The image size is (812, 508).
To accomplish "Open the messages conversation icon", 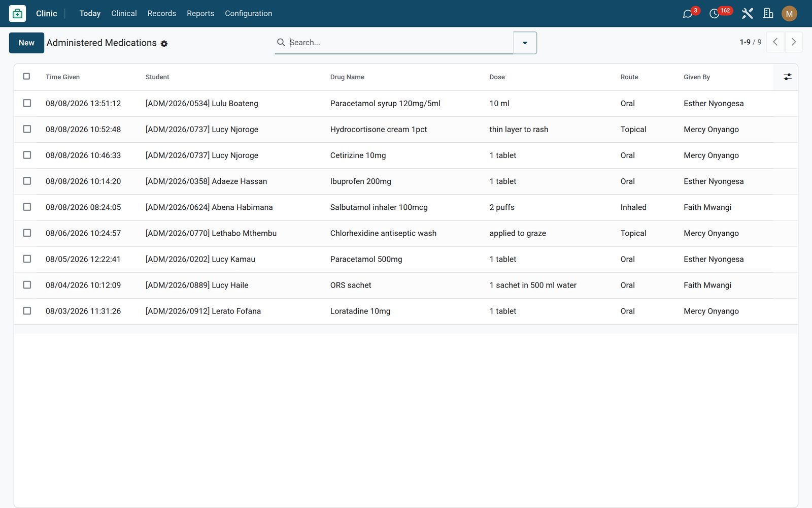I will 688,14.
